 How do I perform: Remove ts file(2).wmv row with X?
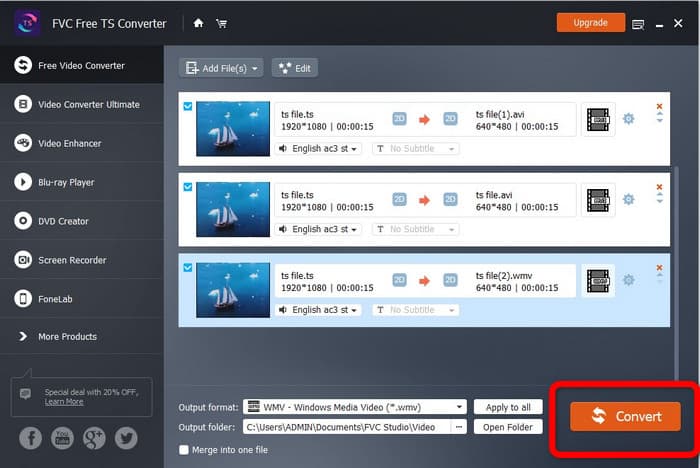(x=659, y=267)
